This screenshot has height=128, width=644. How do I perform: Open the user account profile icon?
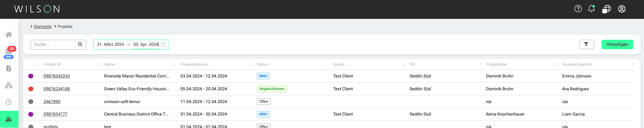coord(622,9)
